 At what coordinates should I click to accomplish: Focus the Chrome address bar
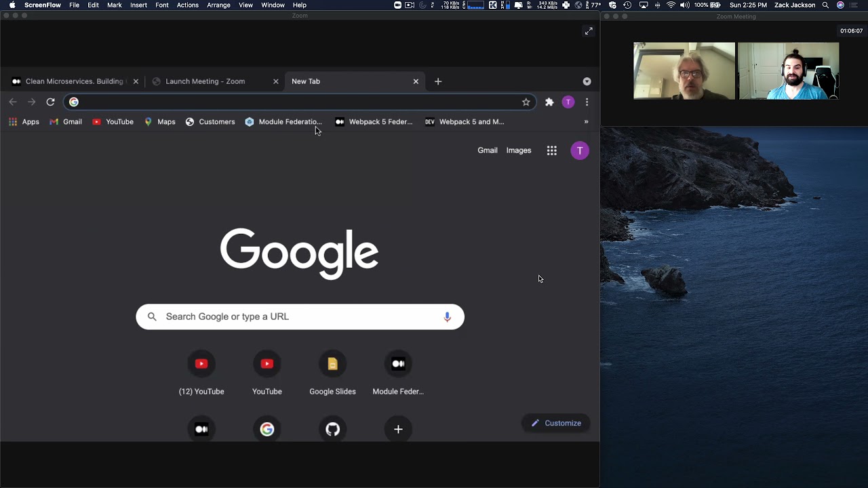pos(298,102)
